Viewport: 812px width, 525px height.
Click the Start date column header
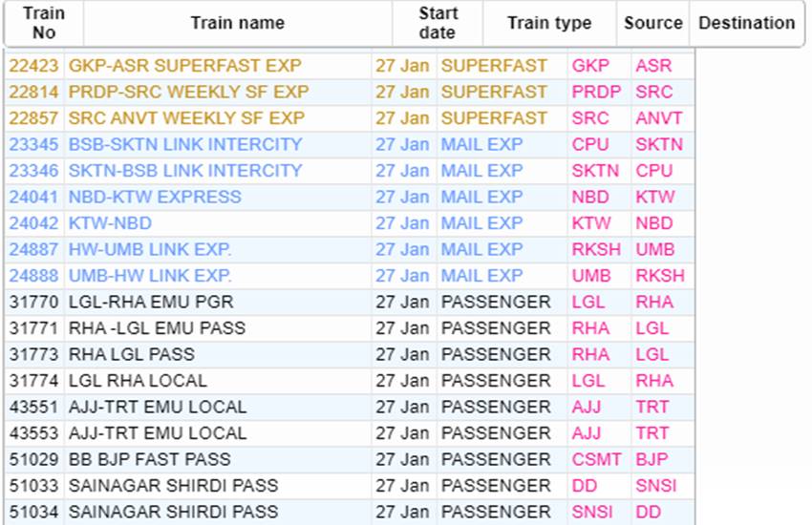point(438,24)
